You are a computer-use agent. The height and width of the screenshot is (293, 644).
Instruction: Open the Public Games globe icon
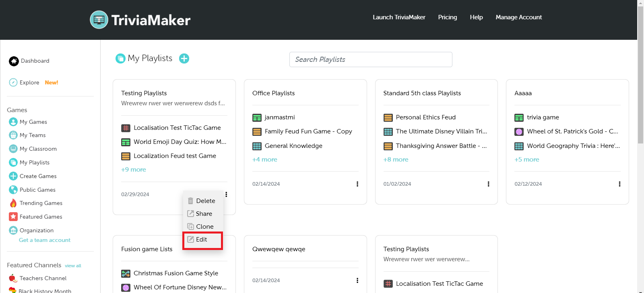[x=13, y=190]
